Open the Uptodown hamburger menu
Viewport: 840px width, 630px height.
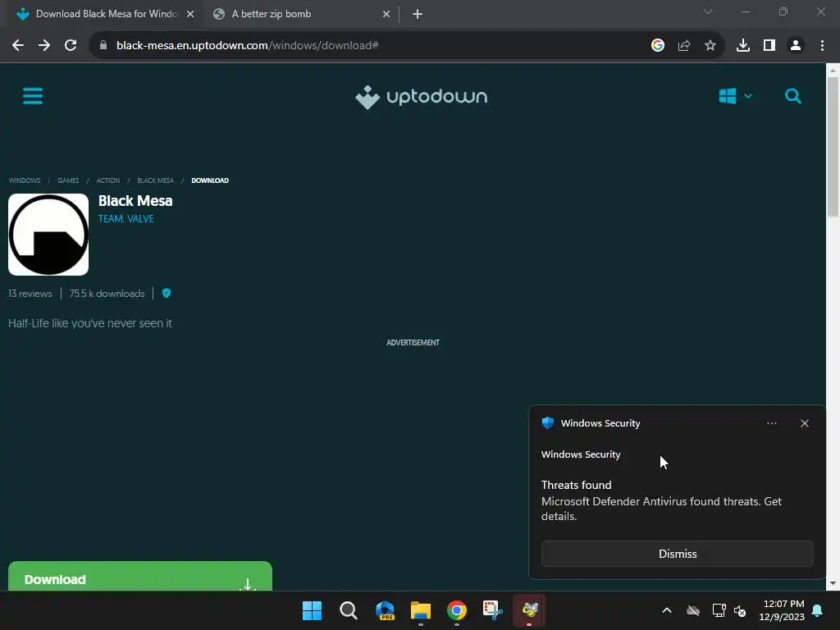[x=33, y=97]
